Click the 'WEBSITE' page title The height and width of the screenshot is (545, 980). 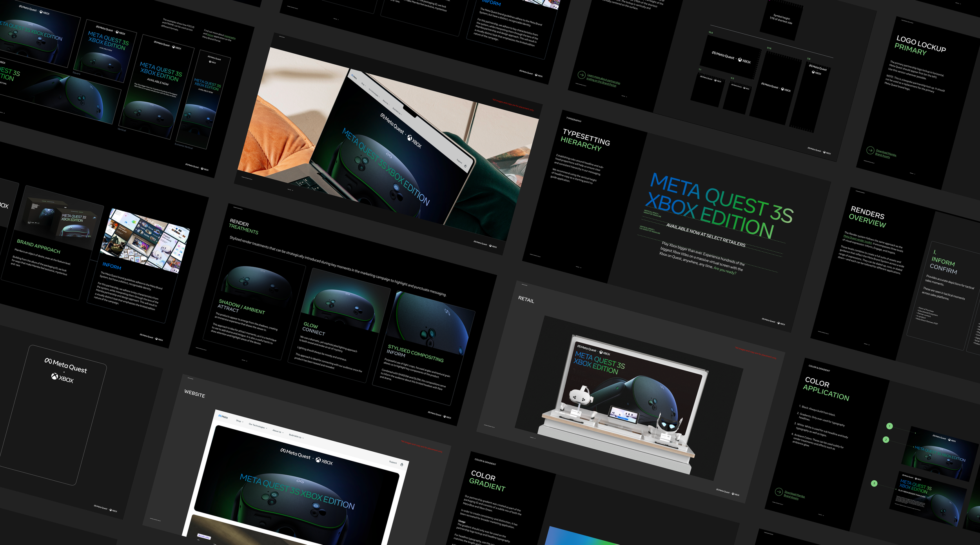195,393
